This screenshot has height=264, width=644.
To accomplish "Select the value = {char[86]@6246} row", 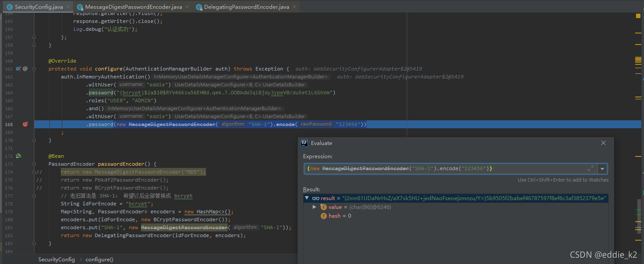I will (x=456, y=207).
